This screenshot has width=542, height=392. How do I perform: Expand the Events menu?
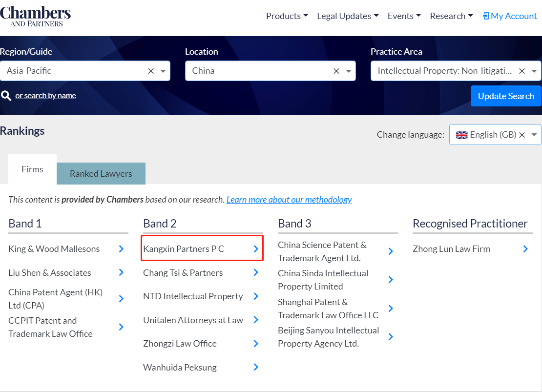404,16
